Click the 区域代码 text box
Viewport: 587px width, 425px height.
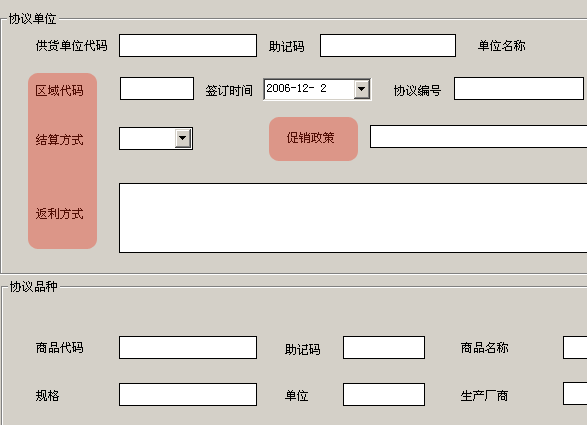[x=157, y=89]
